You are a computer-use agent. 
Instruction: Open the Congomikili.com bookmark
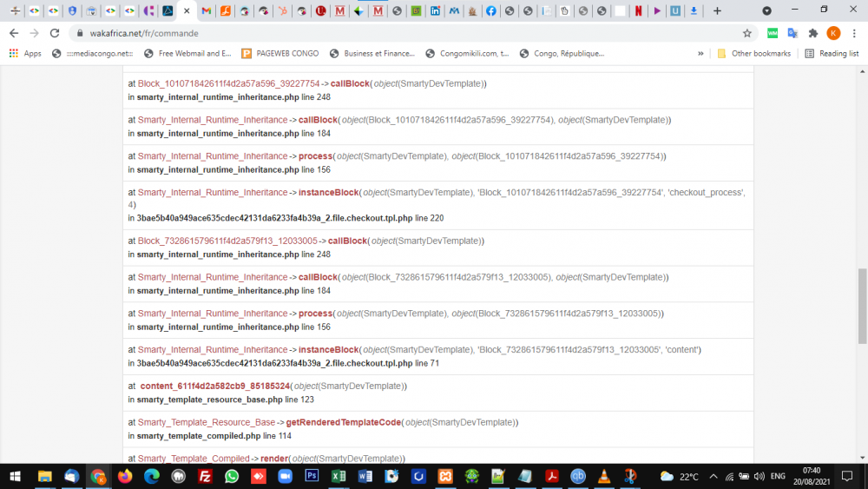467,54
